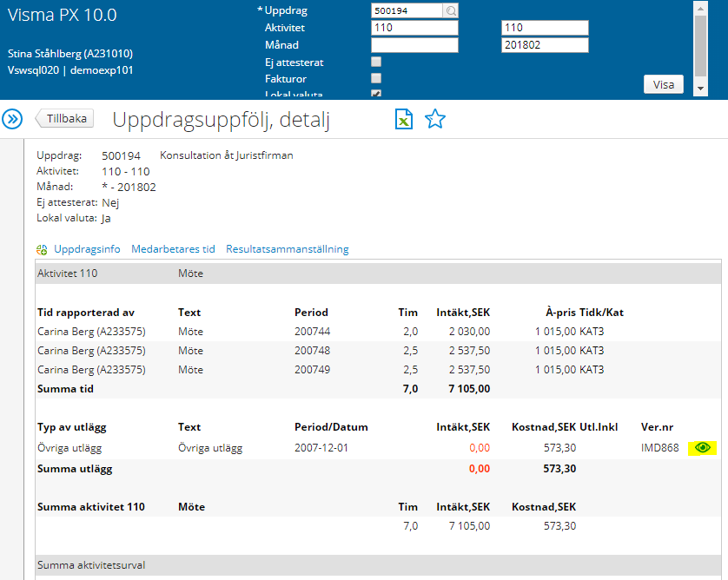Click the first Aktivitet input field
Screen dimensions: 728x580
point(414,28)
